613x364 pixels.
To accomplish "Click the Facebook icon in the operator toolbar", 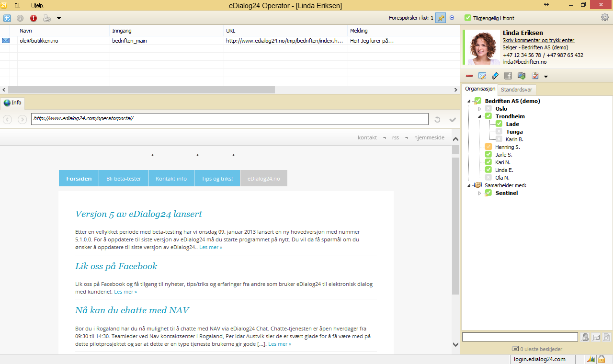I will tap(508, 76).
